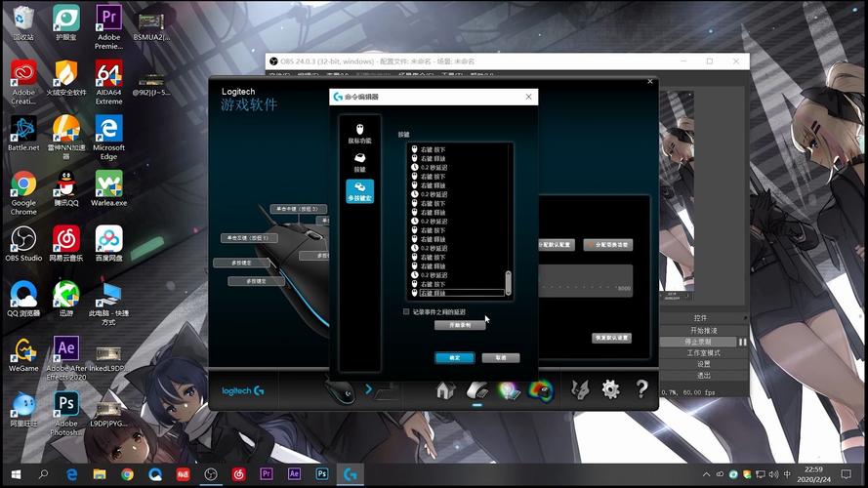Image resolution: width=868 pixels, height=488 pixels.
Task: Show hidden system tray icons
Action: point(706,474)
